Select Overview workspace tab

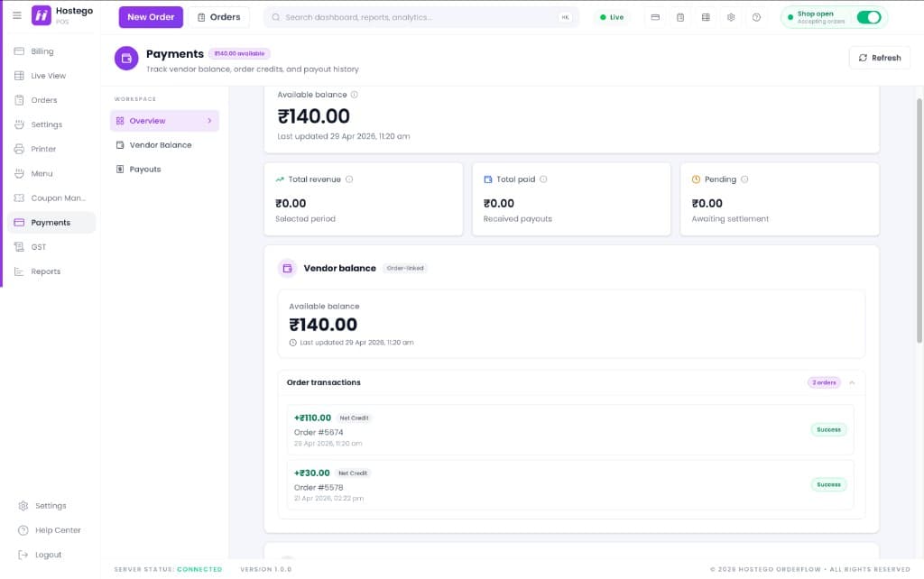tap(164, 121)
